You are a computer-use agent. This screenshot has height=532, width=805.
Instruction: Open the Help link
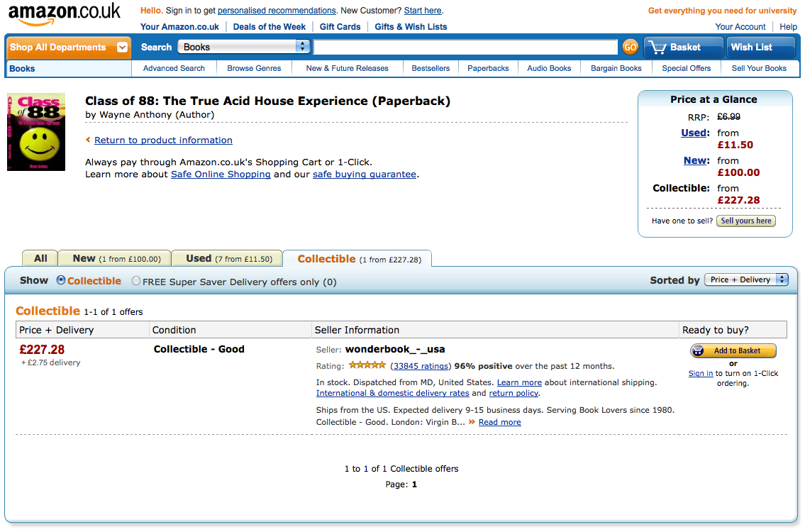point(788,27)
